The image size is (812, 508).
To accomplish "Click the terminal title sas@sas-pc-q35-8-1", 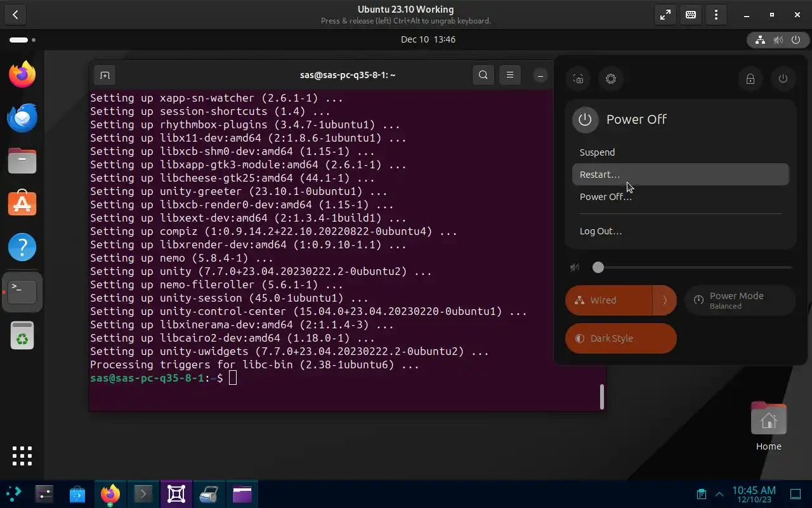I will click(x=348, y=75).
